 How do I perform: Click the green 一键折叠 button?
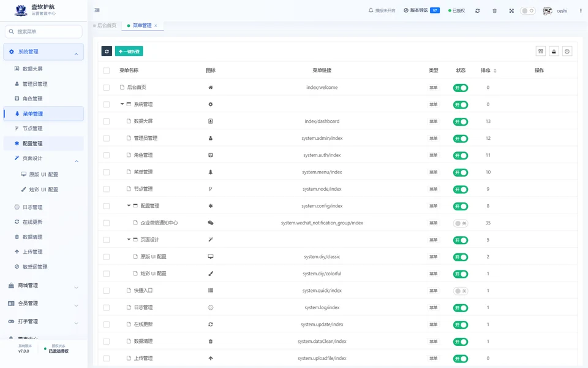pos(129,52)
